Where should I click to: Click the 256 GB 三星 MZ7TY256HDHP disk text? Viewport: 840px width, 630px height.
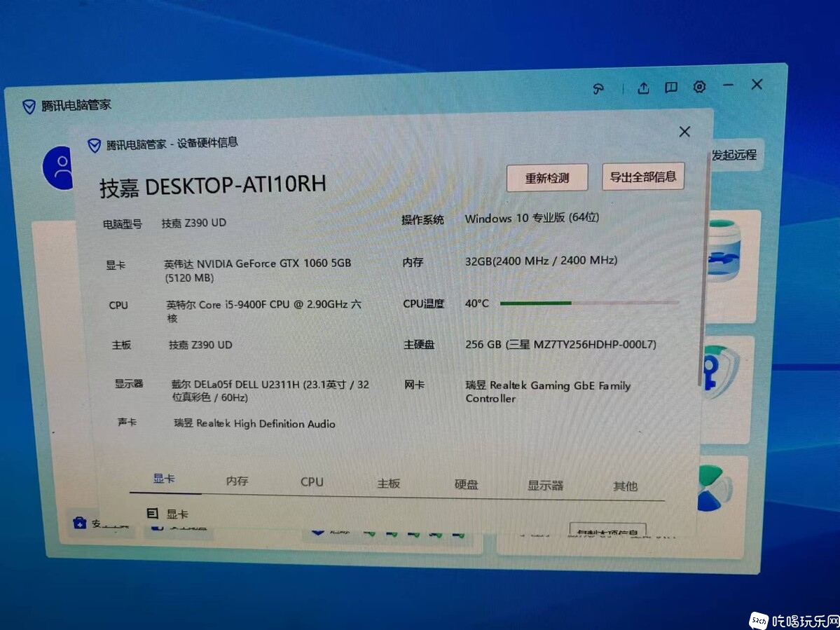tap(561, 345)
